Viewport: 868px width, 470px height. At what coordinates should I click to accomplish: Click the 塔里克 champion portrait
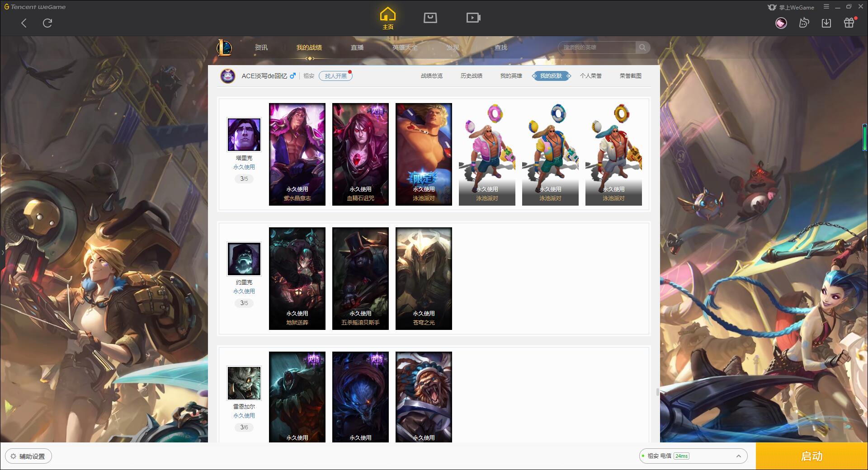pos(244,135)
